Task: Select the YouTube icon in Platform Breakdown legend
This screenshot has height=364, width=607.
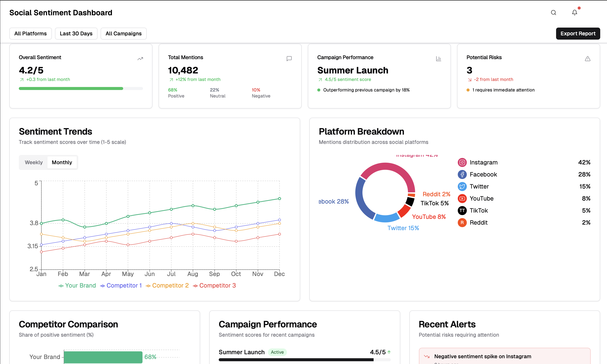Action: click(x=462, y=198)
